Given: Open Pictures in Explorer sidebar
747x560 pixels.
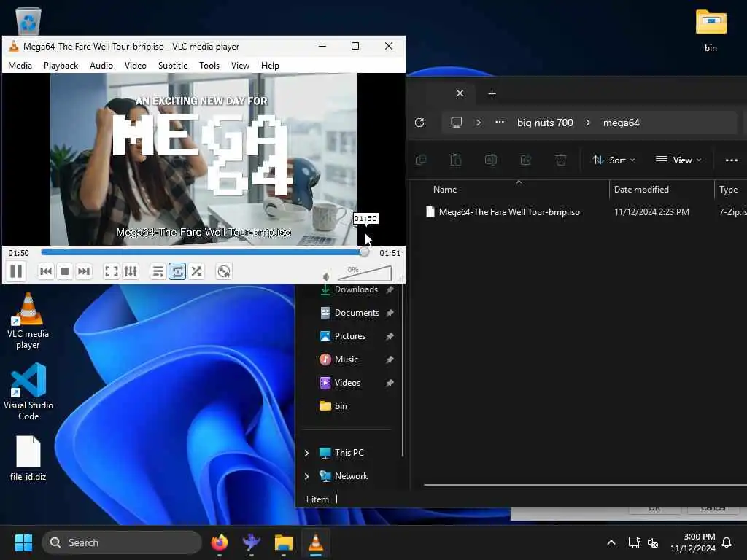Looking at the screenshot, I should [x=350, y=336].
